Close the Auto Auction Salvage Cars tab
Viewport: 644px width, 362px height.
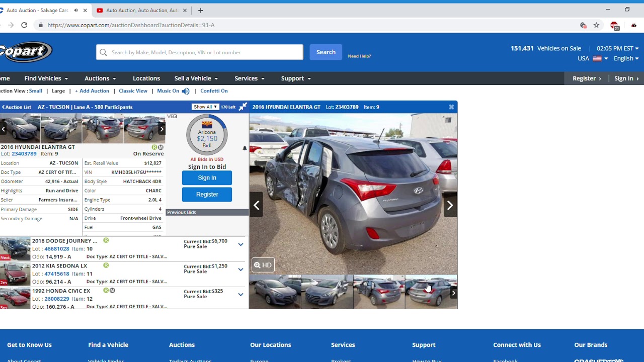(x=85, y=10)
